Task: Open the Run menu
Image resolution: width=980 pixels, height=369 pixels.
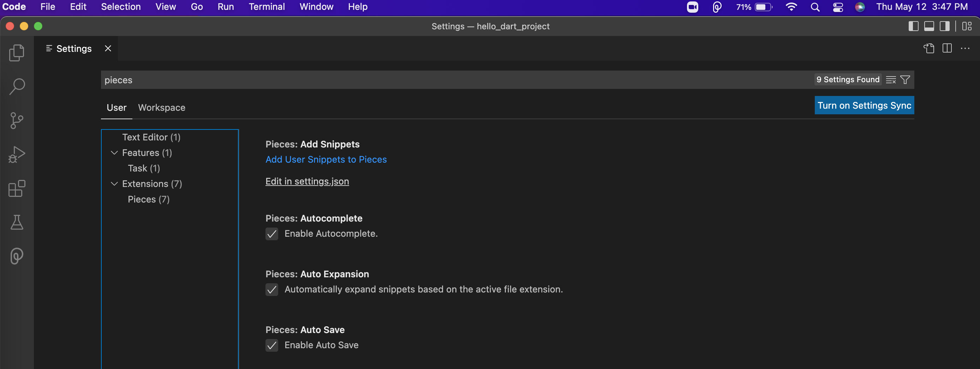Action: pyautogui.click(x=226, y=7)
